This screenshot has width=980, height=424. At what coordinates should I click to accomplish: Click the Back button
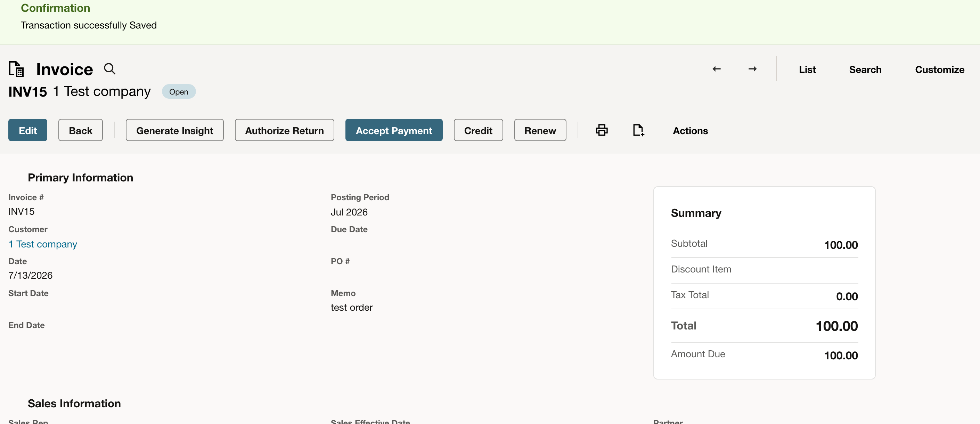pos(80,130)
